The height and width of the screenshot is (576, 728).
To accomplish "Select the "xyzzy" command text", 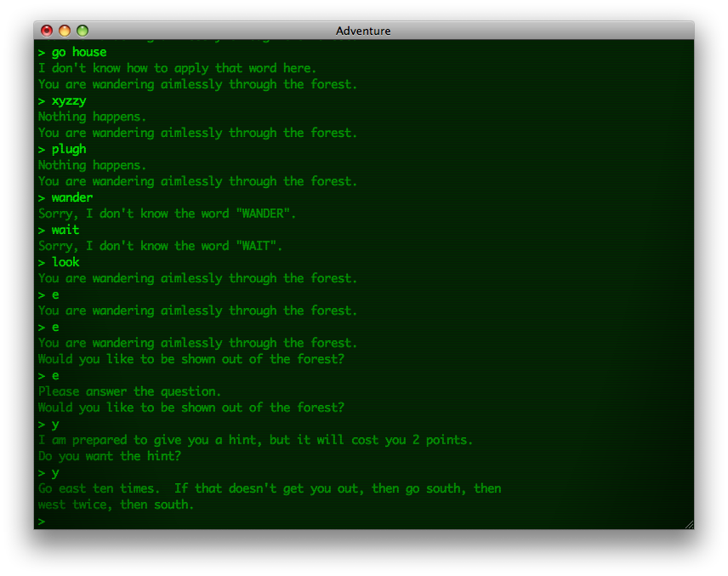I will point(68,100).
